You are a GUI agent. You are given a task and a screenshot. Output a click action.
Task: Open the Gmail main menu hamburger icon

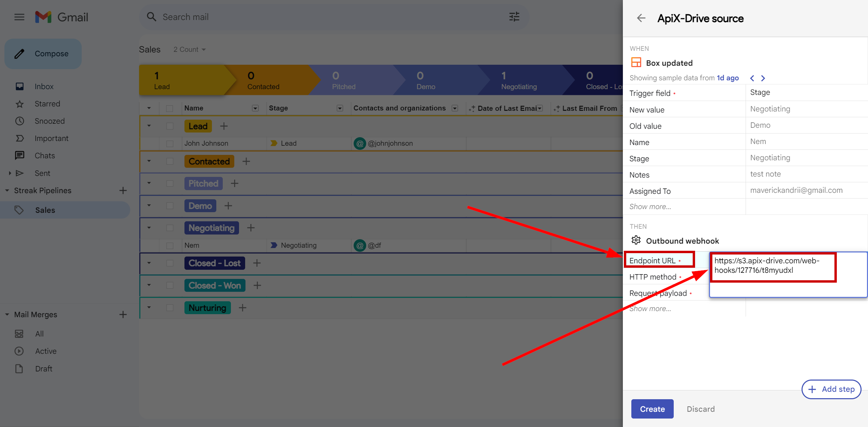click(19, 17)
